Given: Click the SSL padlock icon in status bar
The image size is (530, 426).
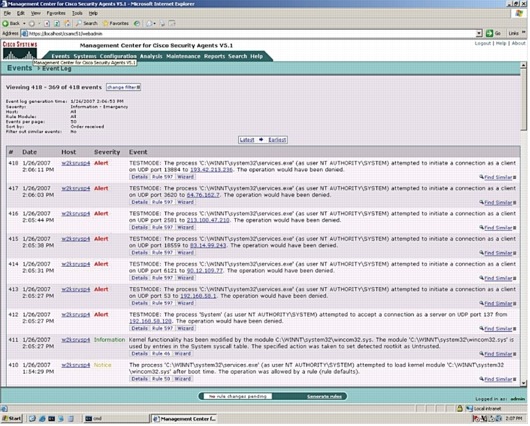Looking at the screenshot, I should (x=459, y=408).
